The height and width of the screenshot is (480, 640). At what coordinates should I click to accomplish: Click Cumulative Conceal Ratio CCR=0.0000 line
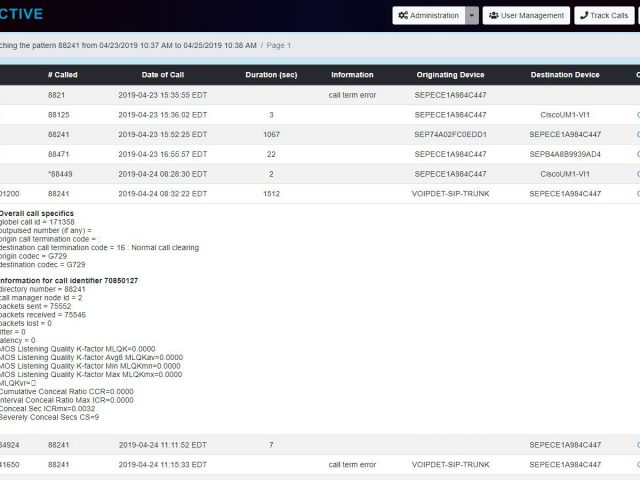[67, 391]
